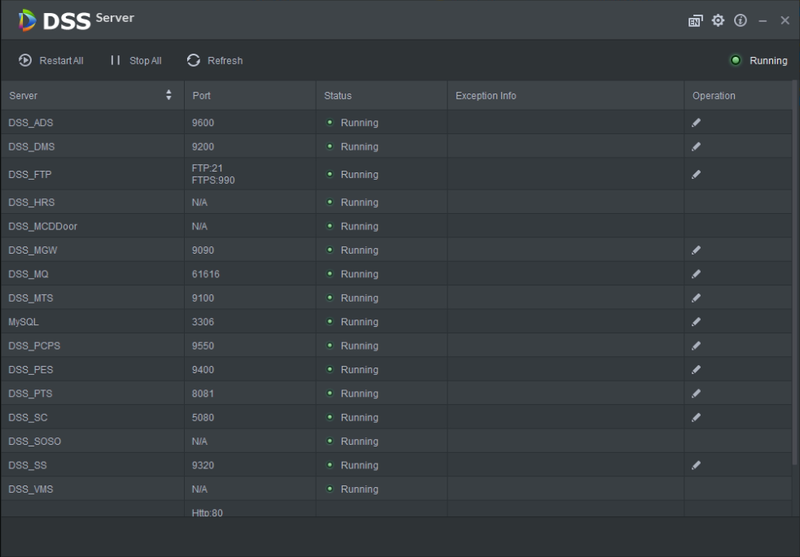Select the DSS_HRS server row
This screenshot has width=800, height=557.
(90, 202)
